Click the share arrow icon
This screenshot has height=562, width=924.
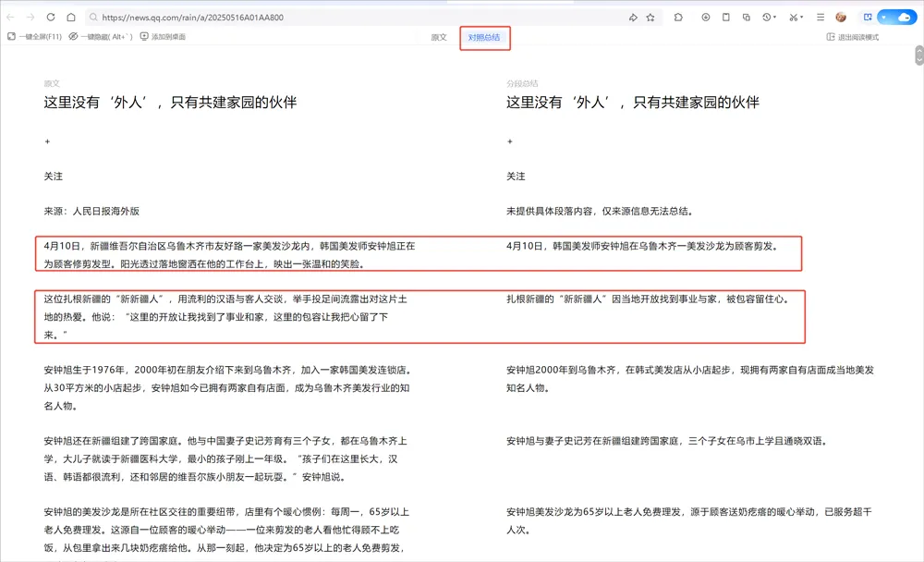633,18
